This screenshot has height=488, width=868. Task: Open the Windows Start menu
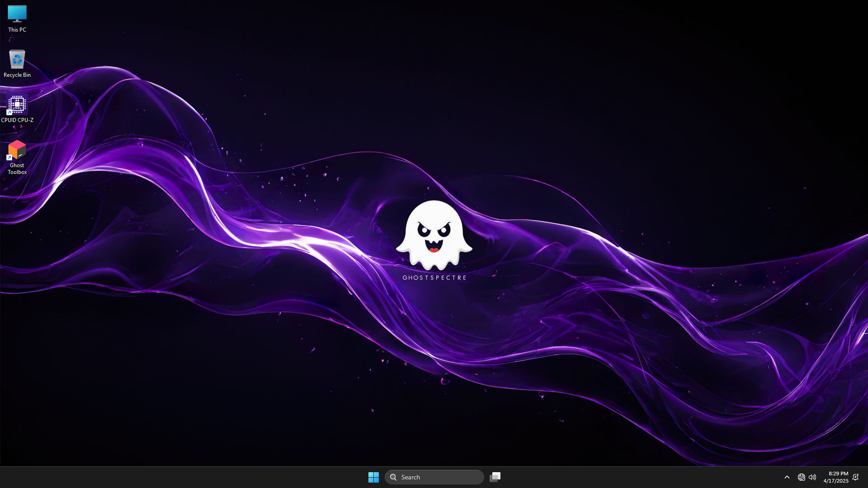click(x=373, y=477)
